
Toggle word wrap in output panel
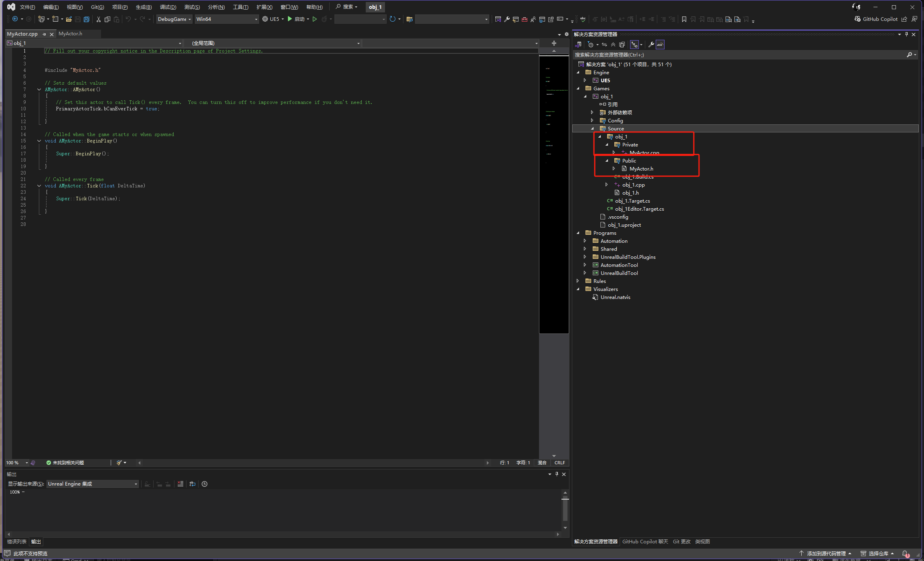tap(192, 484)
